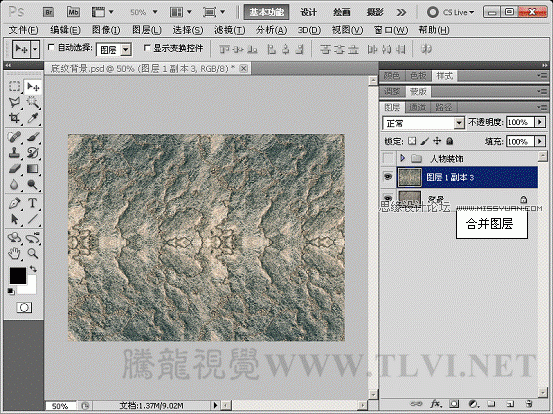The height and width of the screenshot is (414, 553).
Task: Hide layer 图层 1 副本 3
Action: tap(388, 177)
